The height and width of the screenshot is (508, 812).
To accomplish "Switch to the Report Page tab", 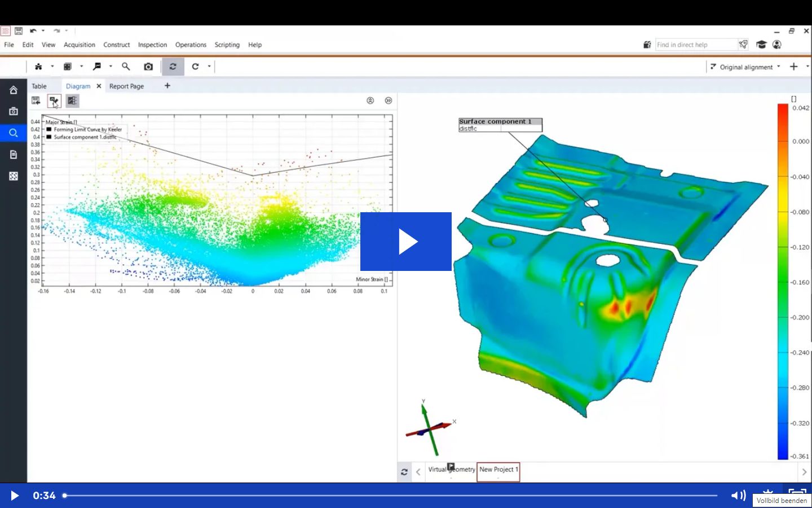I will coord(126,86).
